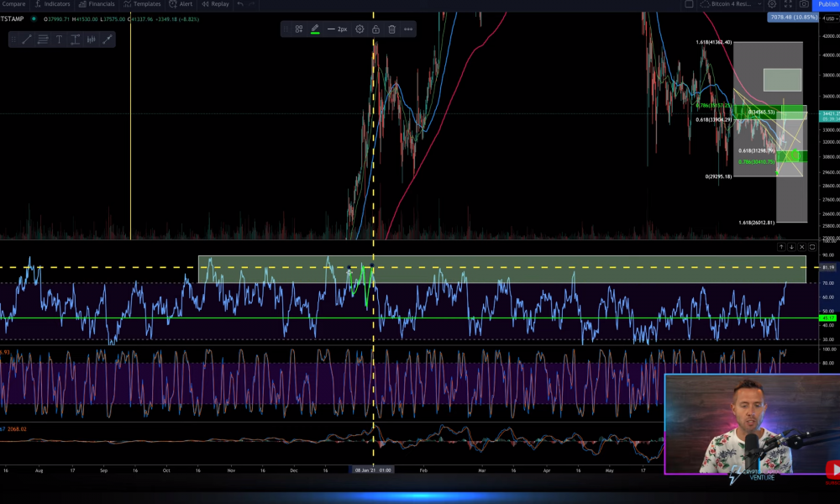
Task: Delete the selected drawing with trash icon
Action: pyautogui.click(x=391, y=29)
